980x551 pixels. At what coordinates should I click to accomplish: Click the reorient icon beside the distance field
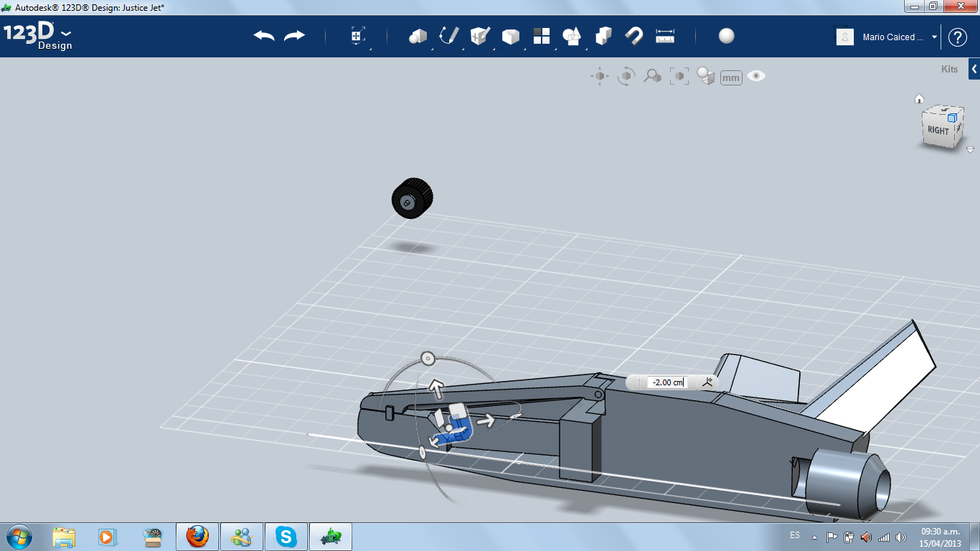click(708, 382)
